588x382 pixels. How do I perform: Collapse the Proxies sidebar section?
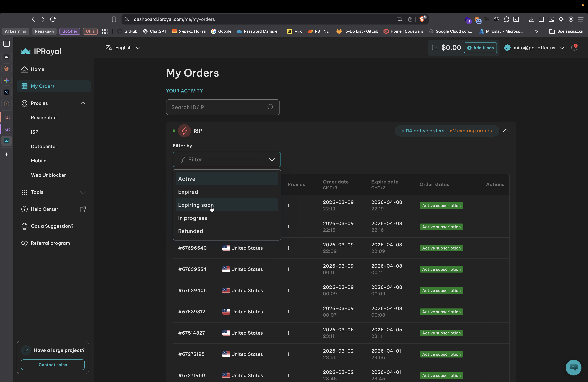click(83, 103)
